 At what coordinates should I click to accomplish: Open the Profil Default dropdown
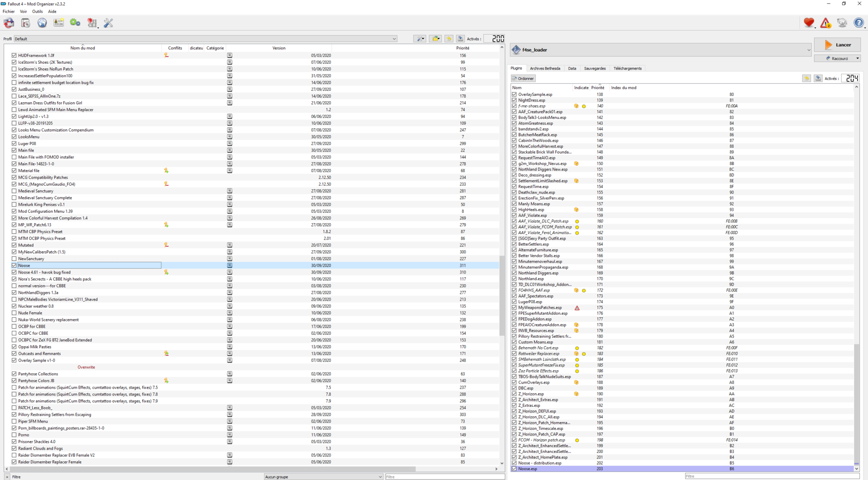206,39
